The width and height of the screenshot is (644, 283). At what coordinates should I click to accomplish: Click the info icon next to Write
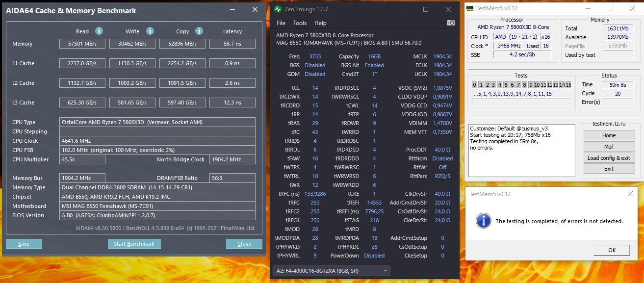(149, 31)
